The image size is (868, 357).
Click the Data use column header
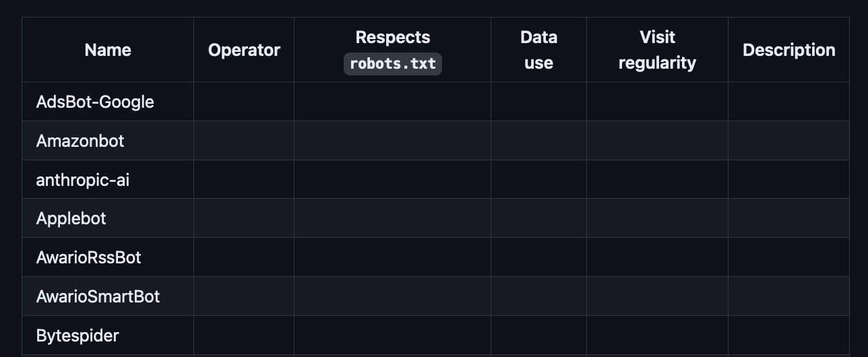pyautogui.click(x=538, y=50)
